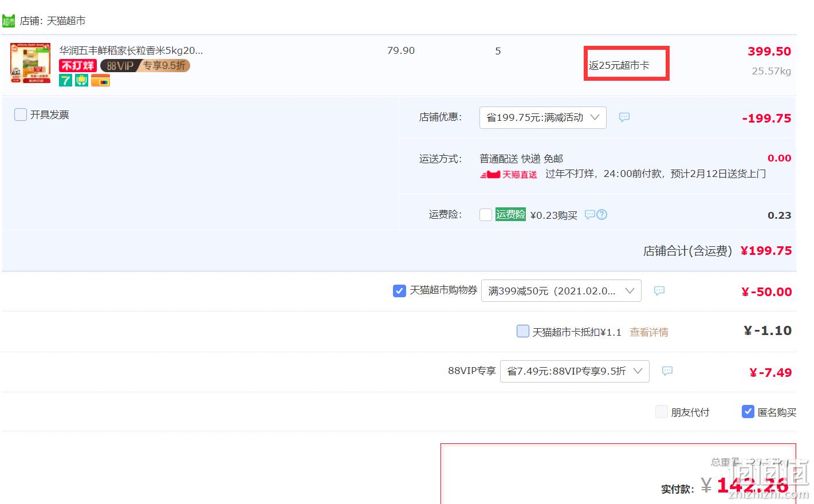814x504 pixels.
Task: Open comment bubble beside 店铺优惠 dropdown
Action: coord(624,117)
